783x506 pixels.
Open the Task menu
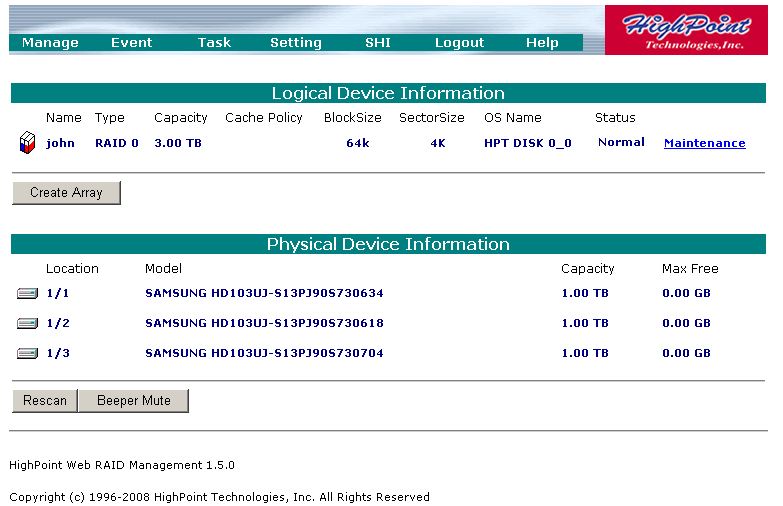click(214, 42)
